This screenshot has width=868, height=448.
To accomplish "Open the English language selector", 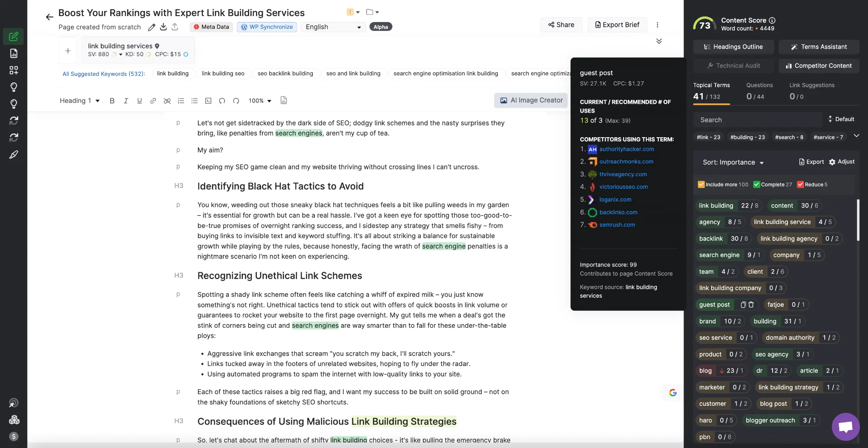I will [x=333, y=27].
